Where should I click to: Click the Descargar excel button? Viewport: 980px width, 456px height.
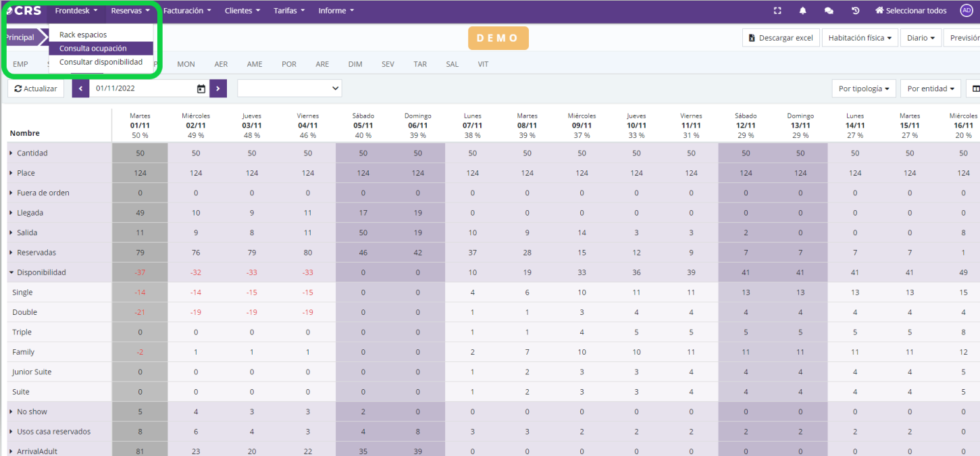pyautogui.click(x=781, y=38)
